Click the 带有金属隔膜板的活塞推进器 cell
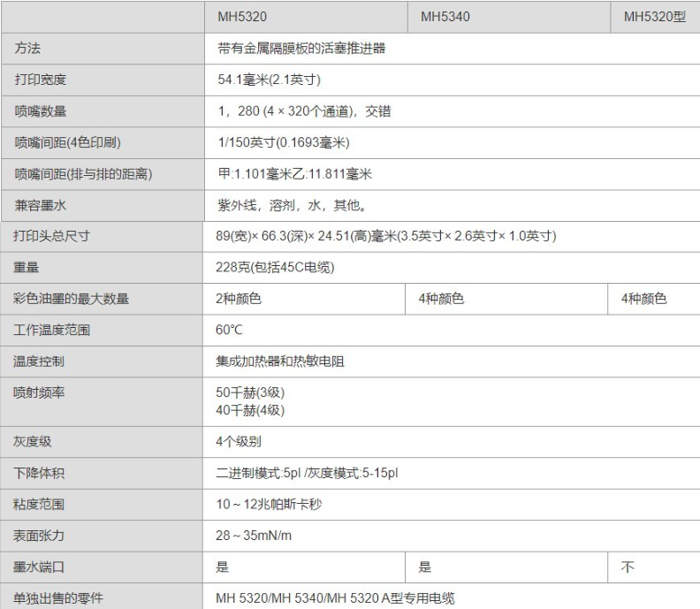700x609 pixels. 453,49
